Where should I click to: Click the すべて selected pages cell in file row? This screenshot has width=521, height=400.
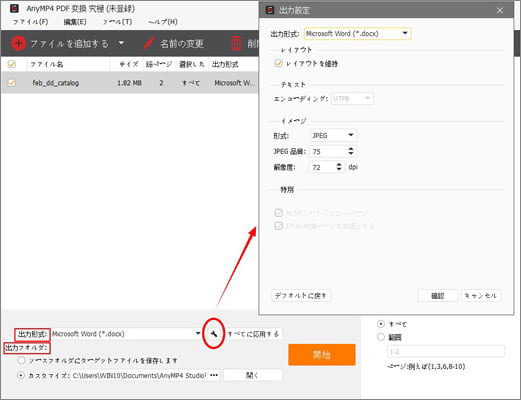pyautogui.click(x=191, y=83)
